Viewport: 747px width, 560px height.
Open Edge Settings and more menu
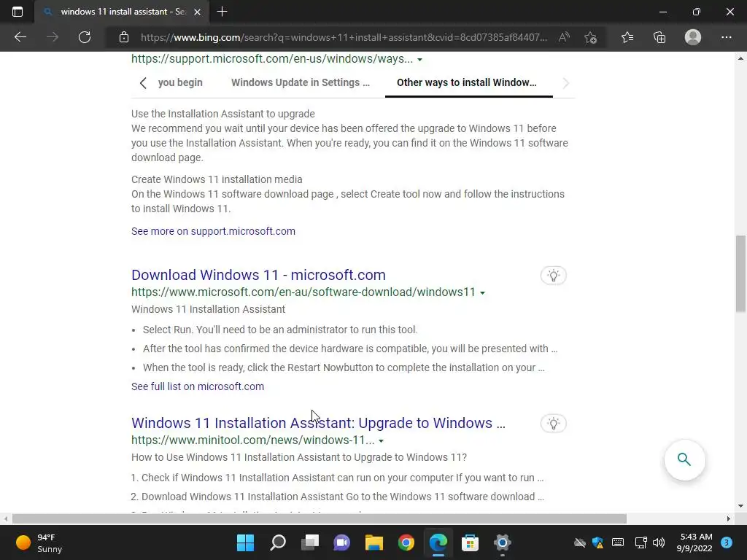click(x=726, y=37)
